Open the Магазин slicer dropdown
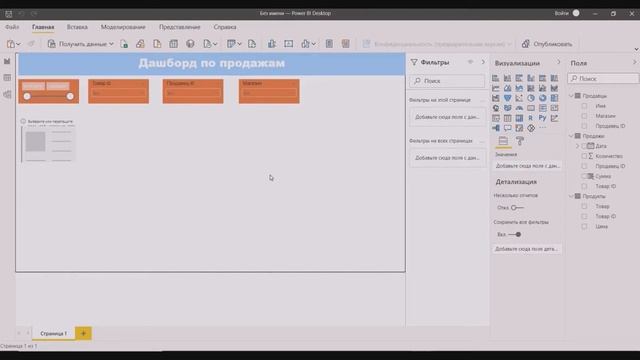 pos(269,93)
